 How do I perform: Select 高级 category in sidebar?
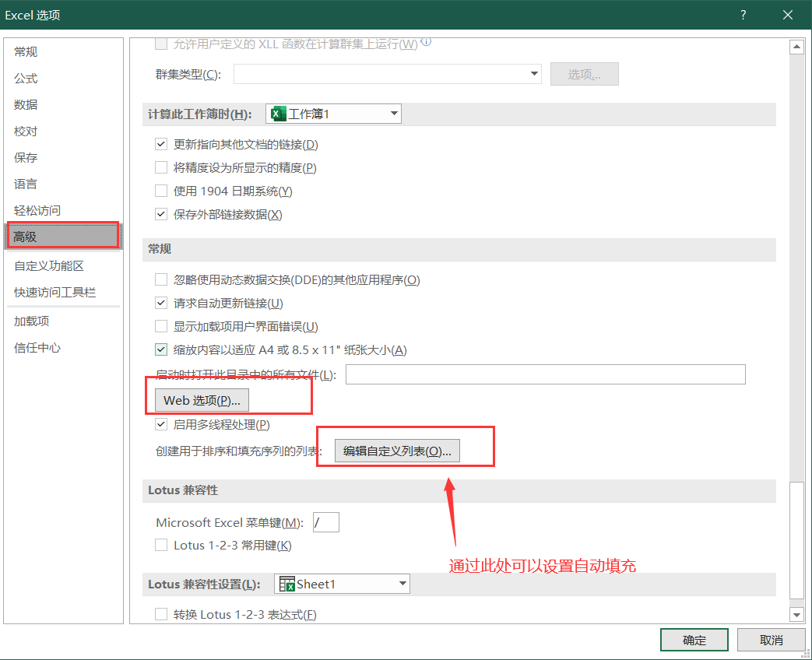pyautogui.click(x=63, y=237)
